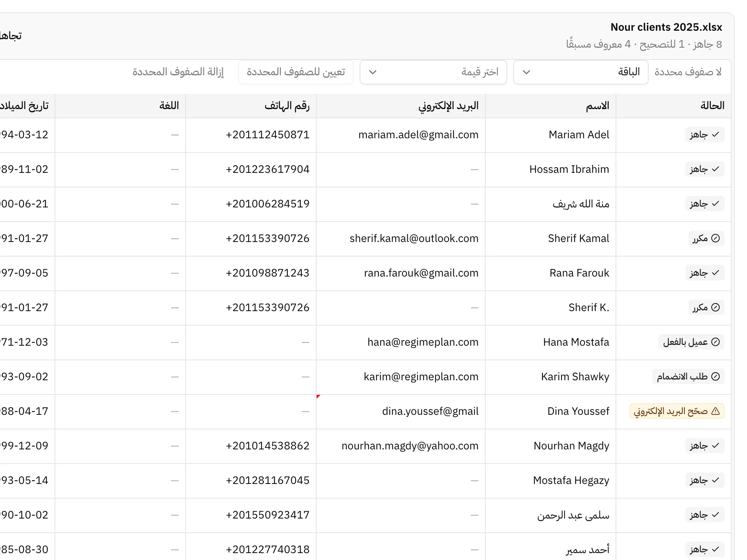Click phone number +201223617904
747x560 pixels.
tap(267, 169)
